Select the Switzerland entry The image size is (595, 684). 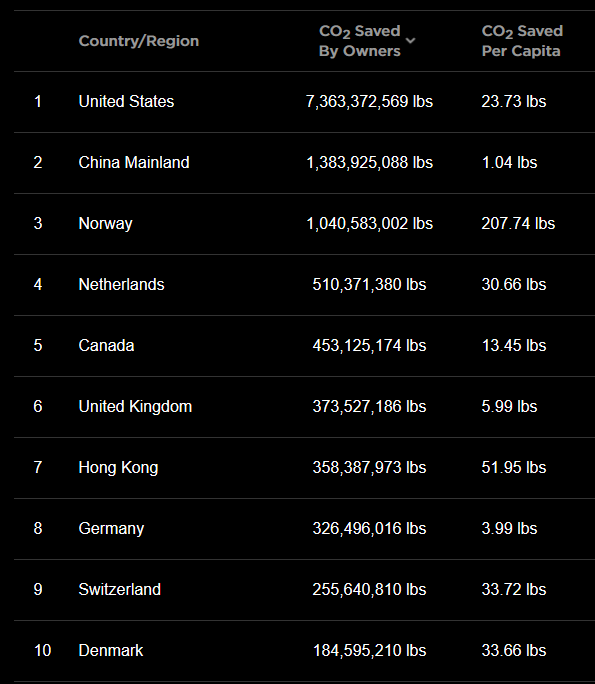coord(120,590)
